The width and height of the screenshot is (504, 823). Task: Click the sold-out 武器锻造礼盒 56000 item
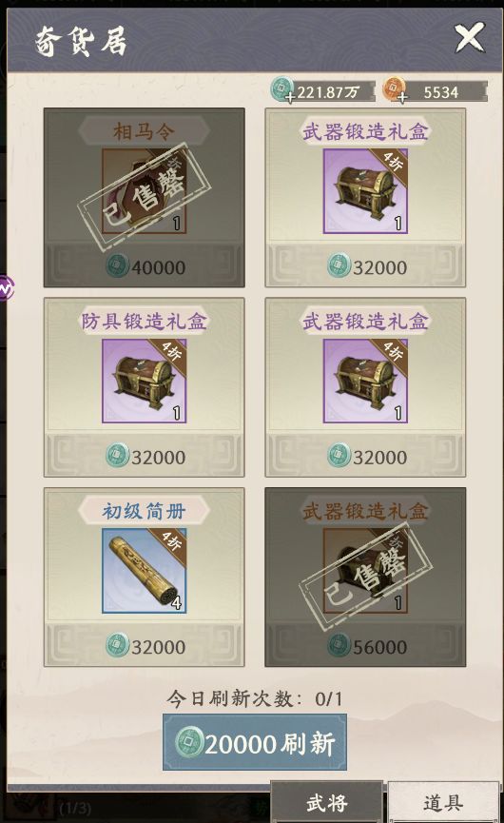(x=365, y=578)
